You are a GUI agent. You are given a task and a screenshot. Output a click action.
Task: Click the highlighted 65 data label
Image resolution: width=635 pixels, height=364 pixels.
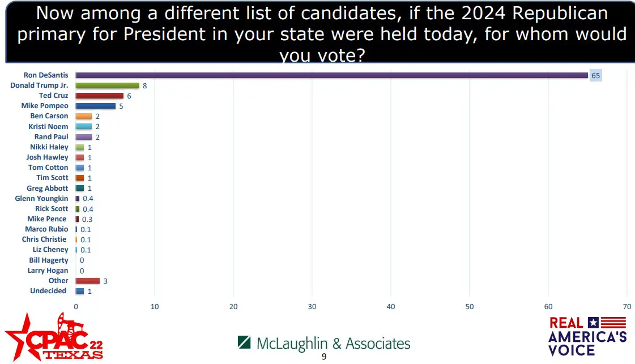(595, 76)
